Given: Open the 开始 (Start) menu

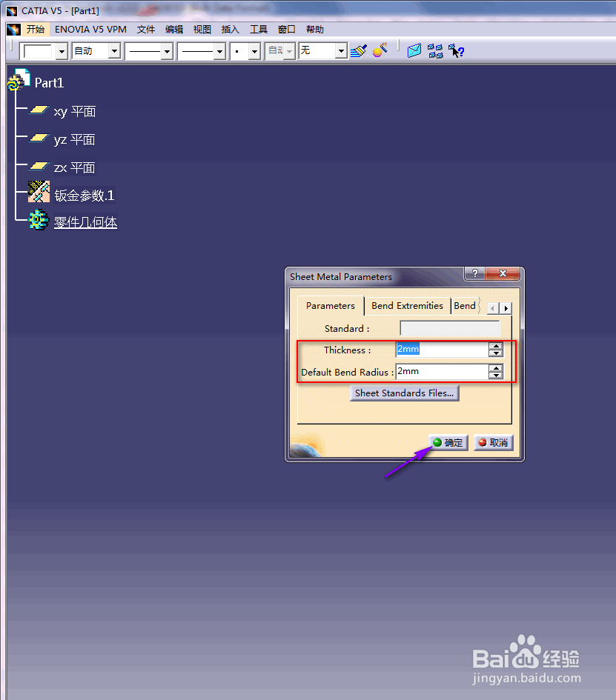Looking at the screenshot, I should coord(36,30).
